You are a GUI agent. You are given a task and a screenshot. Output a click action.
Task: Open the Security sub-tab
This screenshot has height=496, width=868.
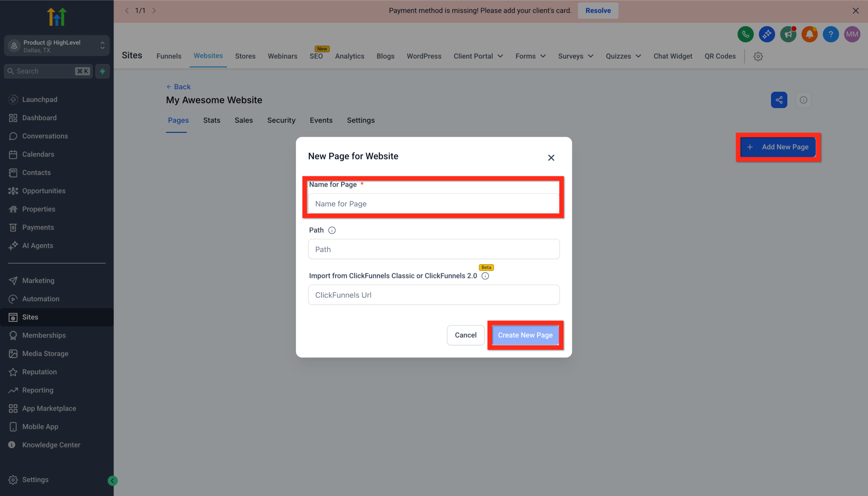click(x=281, y=120)
